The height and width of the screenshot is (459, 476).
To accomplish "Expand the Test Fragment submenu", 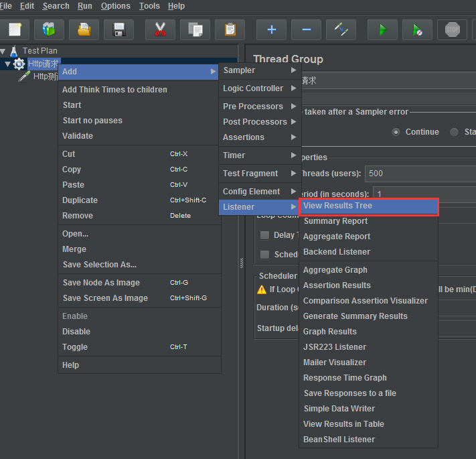I will 260,174.
